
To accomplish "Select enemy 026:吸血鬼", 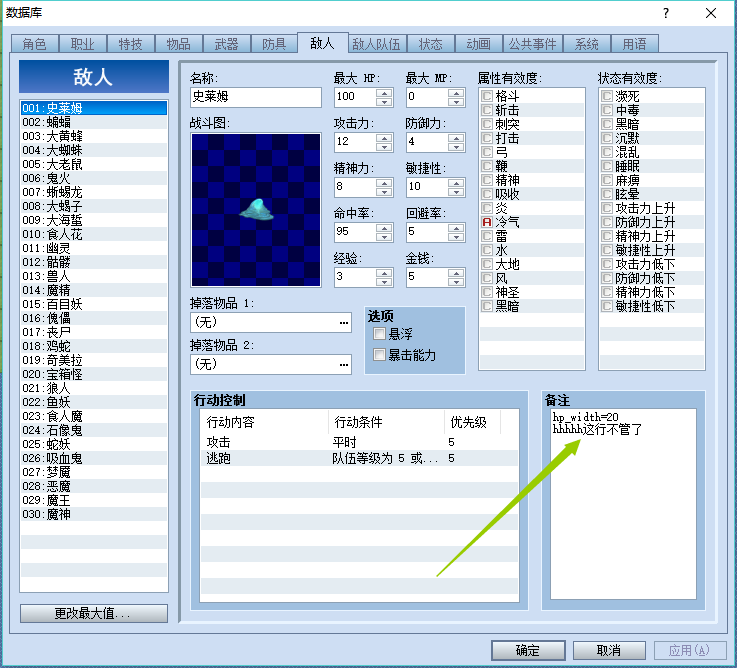I will [x=94, y=458].
